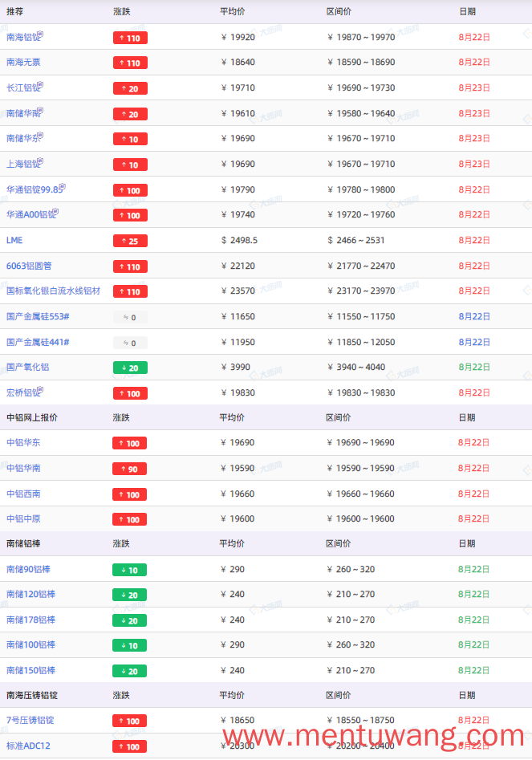Click the small icon after 华通铝锭99.85
The image size is (532, 760).
pos(63,187)
